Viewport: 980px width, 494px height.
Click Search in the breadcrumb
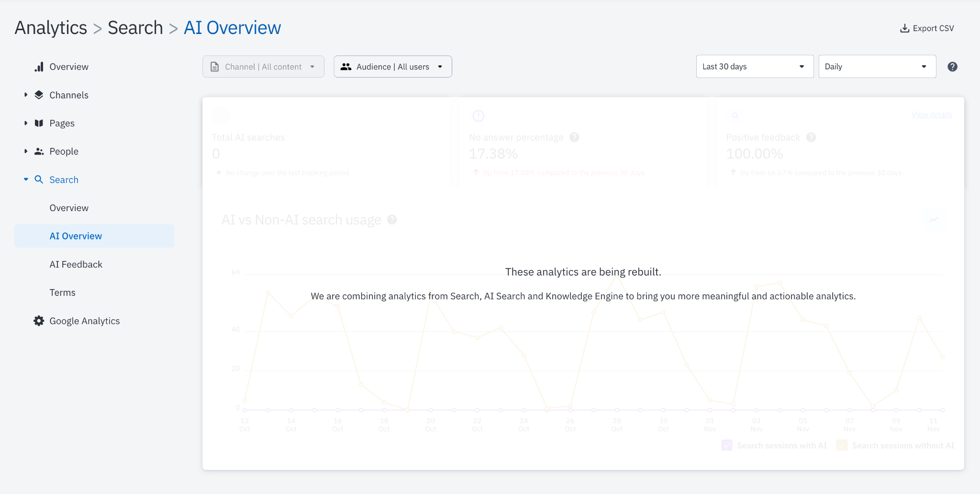pyautogui.click(x=135, y=28)
